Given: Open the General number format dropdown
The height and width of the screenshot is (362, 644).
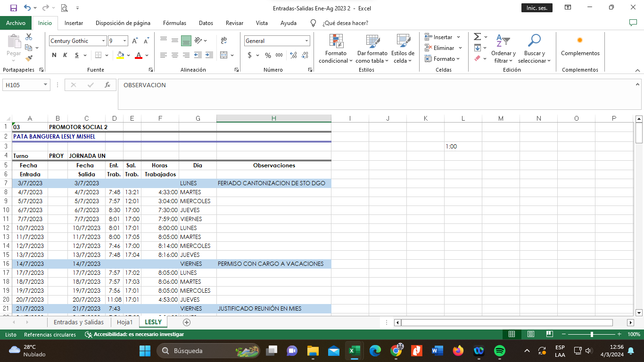Looking at the screenshot, I should 306,41.
